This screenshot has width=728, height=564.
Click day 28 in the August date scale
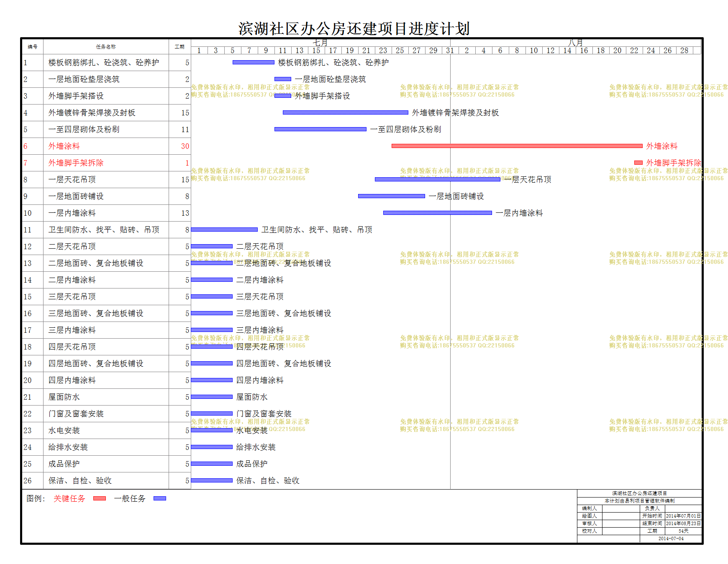684,51
